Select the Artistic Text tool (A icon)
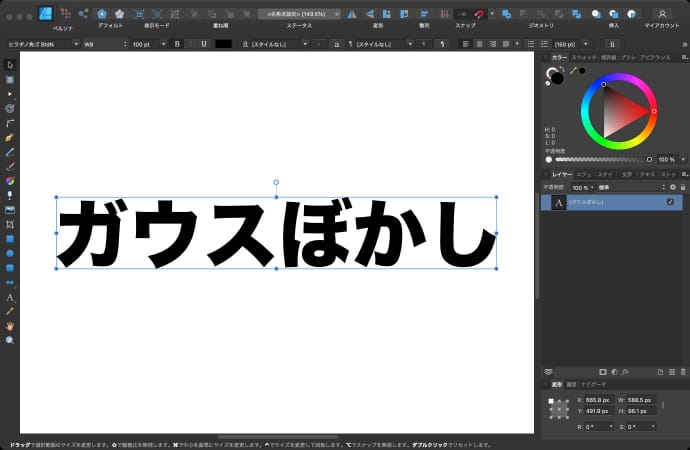The width and height of the screenshot is (690, 450). pos(10,297)
